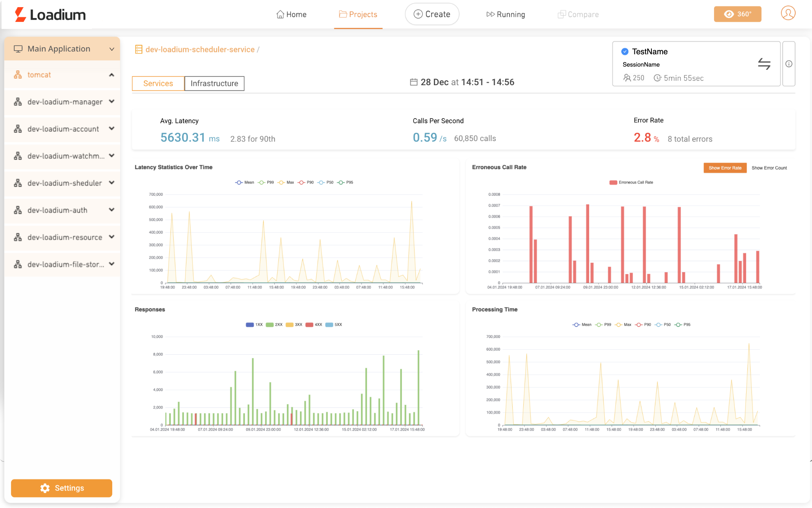Click the Loadium logo
Viewport: 812px width, 508px height.
click(x=50, y=15)
